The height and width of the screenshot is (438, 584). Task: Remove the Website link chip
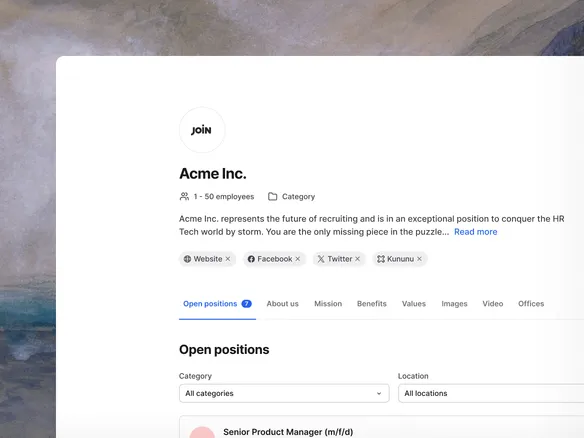point(228,258)
